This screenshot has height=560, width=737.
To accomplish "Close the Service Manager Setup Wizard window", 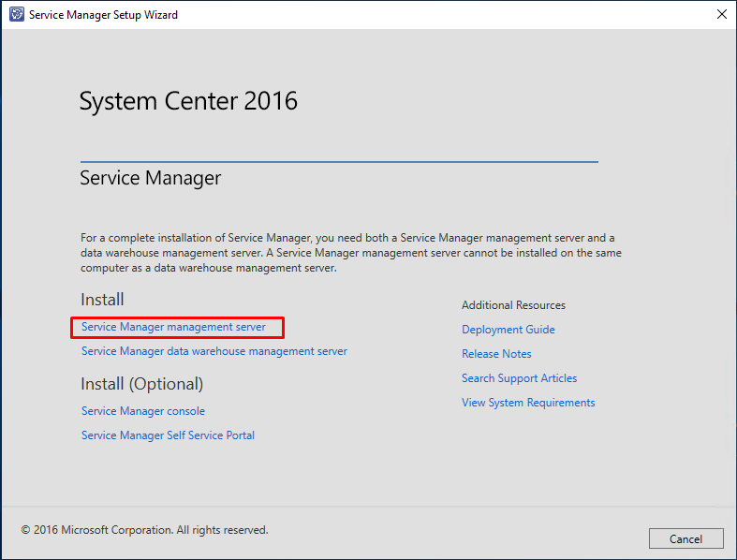I will tap(721, 14).
